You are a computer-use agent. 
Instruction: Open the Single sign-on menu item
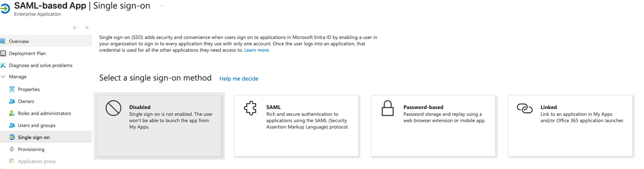[34, 137]
